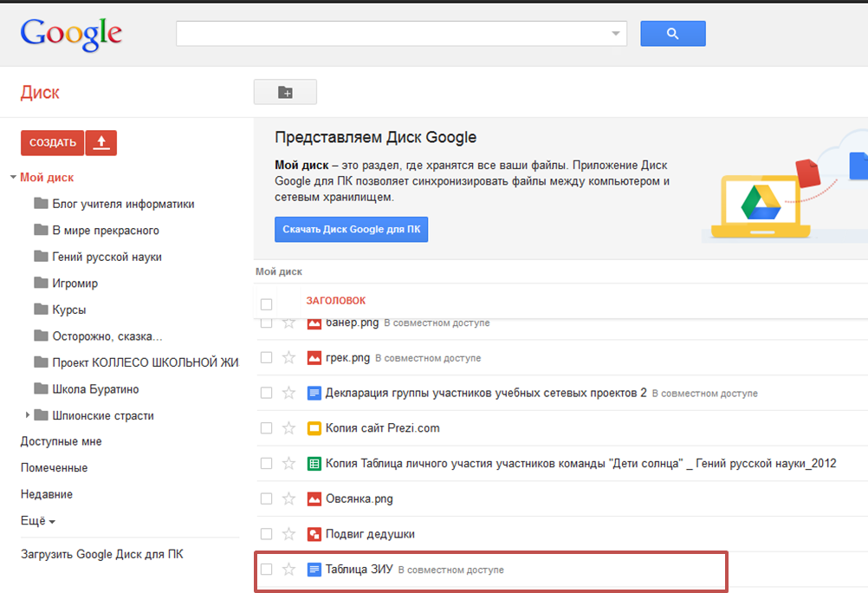Star the Подвиг дедушки file
The image size is (868, 593).
pos(289,534)
